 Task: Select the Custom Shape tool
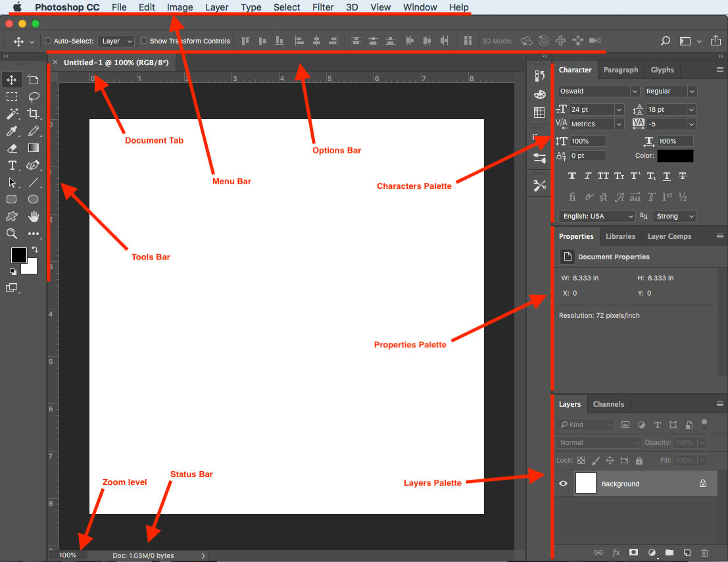tap(12, 217)
